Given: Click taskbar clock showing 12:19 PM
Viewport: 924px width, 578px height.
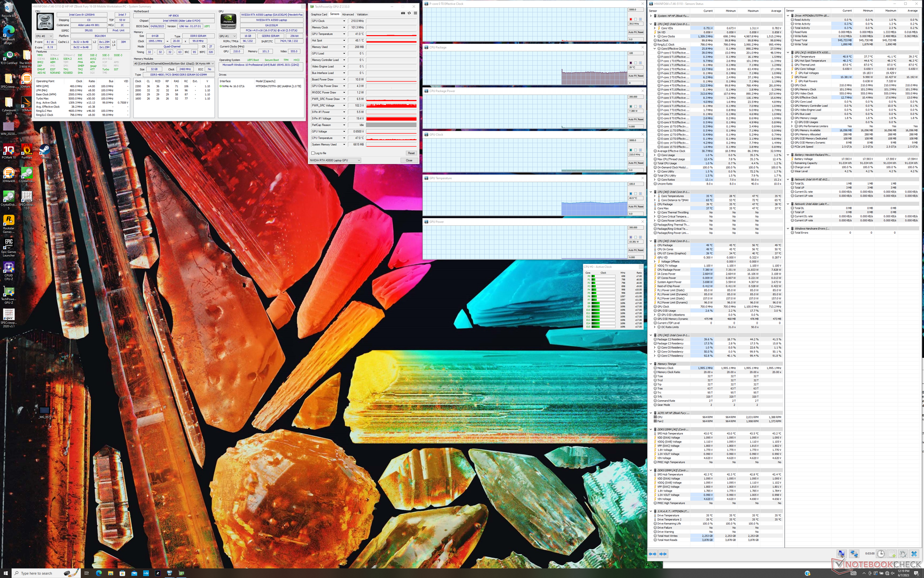Looking at the screenshot, I should [903, 573].
